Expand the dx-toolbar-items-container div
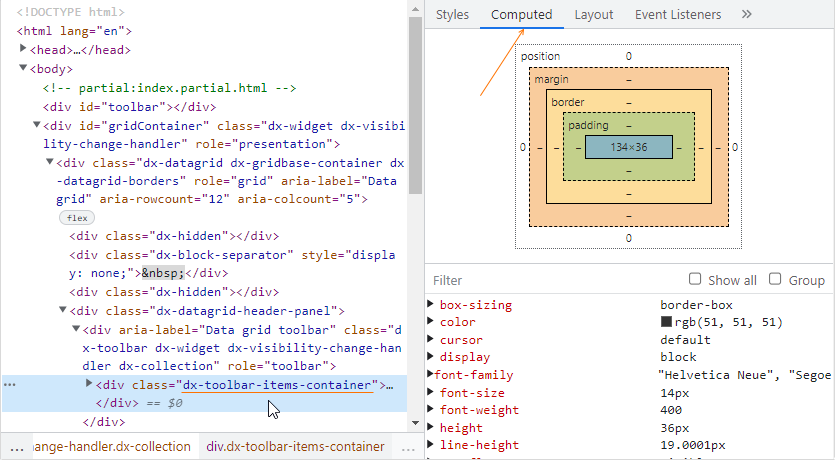Screen dimensions: 835x460 click(89, 384)
